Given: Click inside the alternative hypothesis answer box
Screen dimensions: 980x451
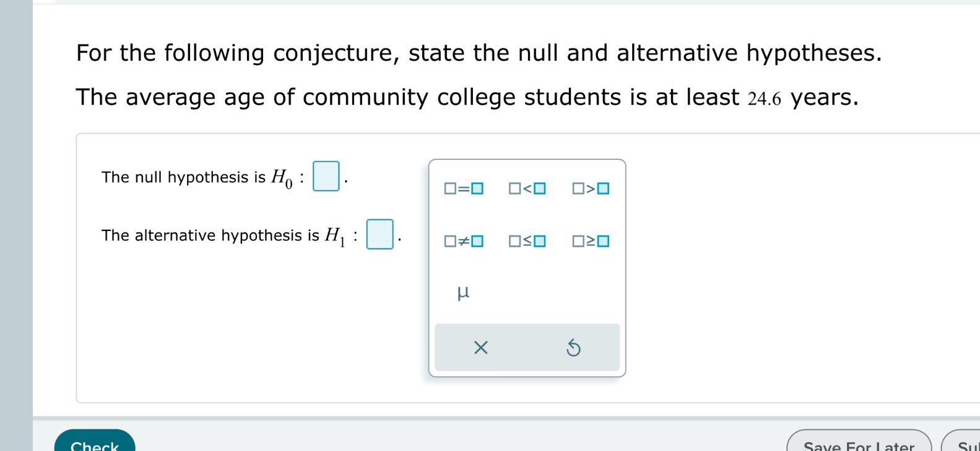Looking at the screenshot, I should click(x=379, y=235).
